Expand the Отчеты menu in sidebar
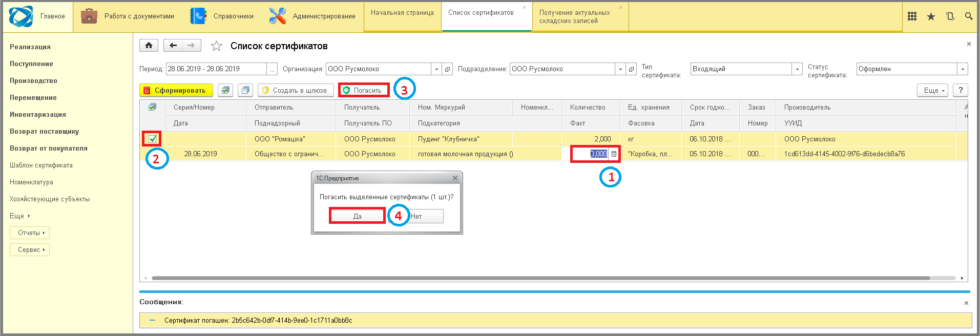 [30, 233]
